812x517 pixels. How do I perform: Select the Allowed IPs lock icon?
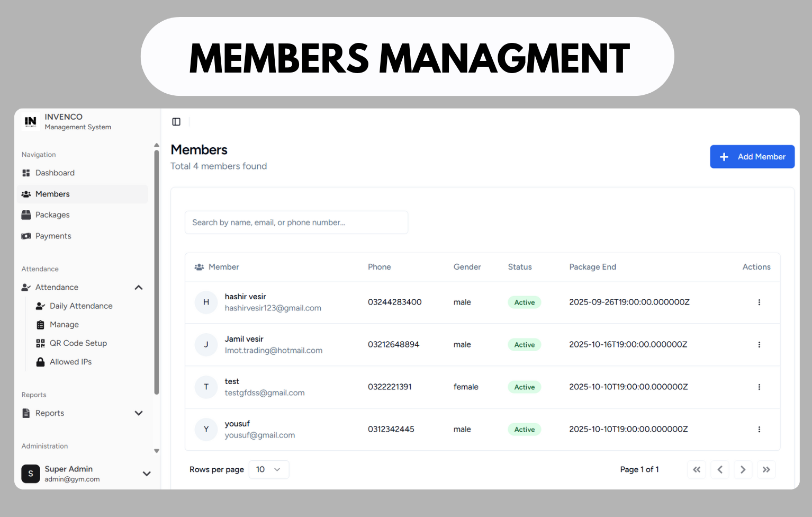(40, 361)
